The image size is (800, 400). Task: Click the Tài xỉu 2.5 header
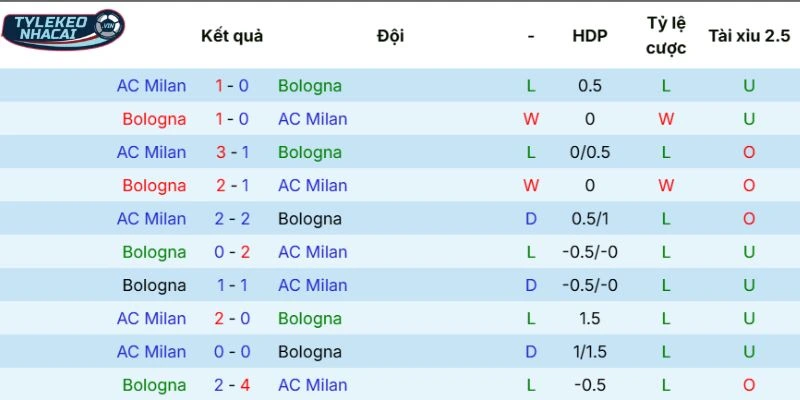(749, 36)
